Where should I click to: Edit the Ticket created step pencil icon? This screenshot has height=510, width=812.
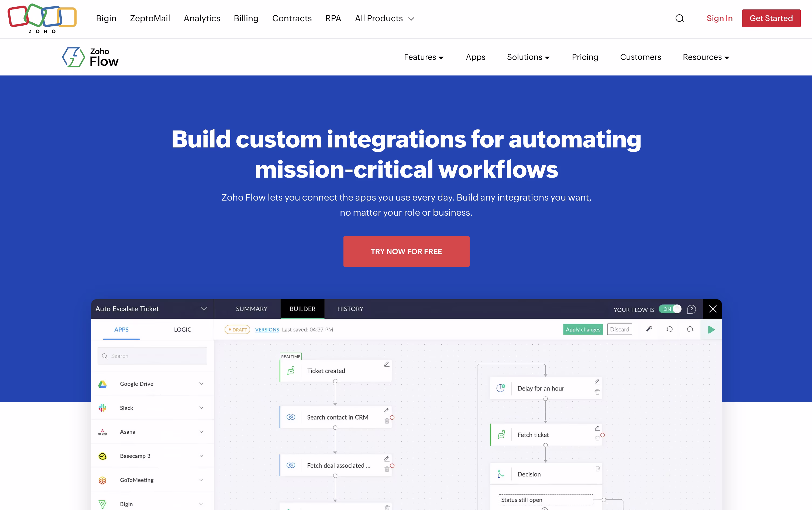387,364
